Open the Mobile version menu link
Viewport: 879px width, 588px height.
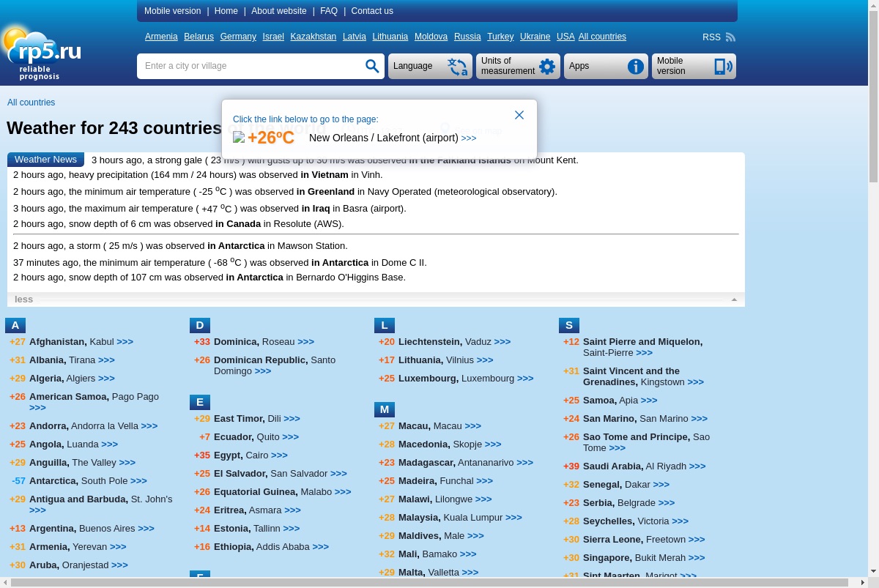pyautogui.click(x=172, y=11)
